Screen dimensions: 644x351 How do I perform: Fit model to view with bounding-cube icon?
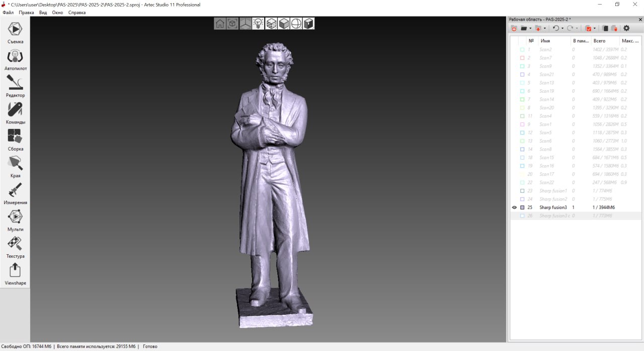(232, 24)
